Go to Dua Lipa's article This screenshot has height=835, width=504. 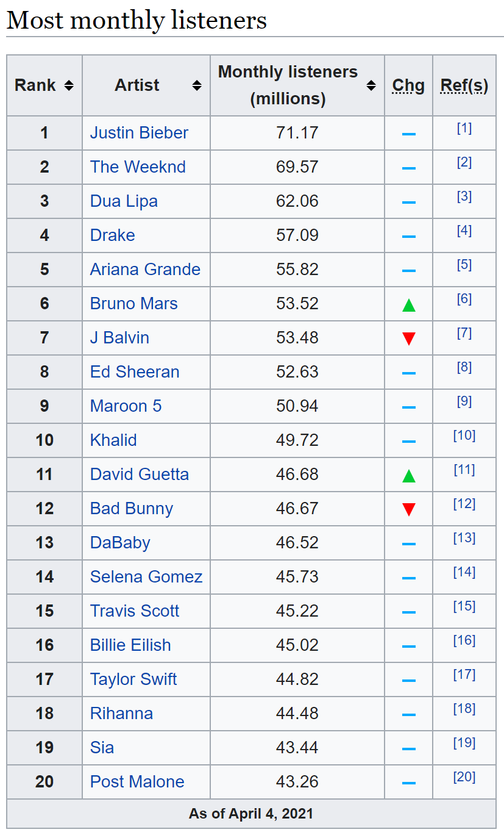(x=124, y=201)
